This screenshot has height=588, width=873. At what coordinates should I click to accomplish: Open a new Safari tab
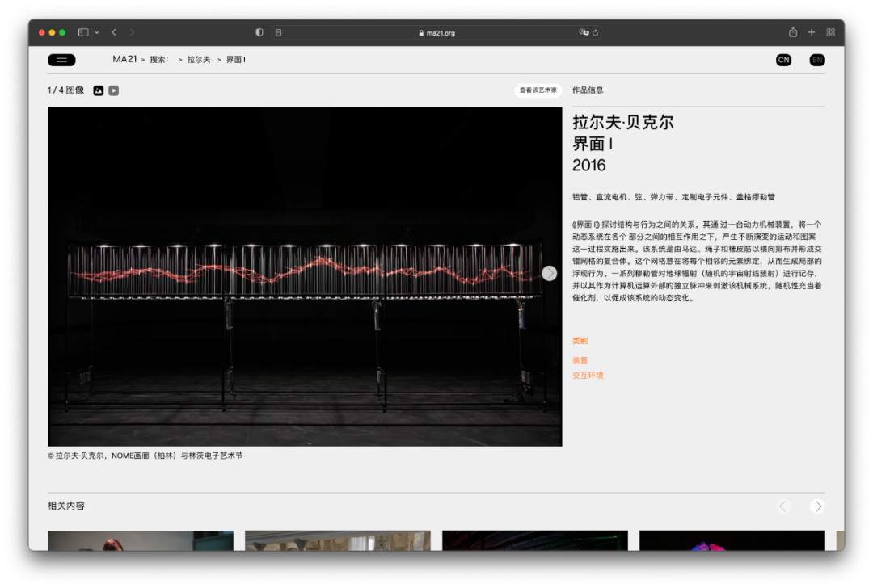coord(812,32)
